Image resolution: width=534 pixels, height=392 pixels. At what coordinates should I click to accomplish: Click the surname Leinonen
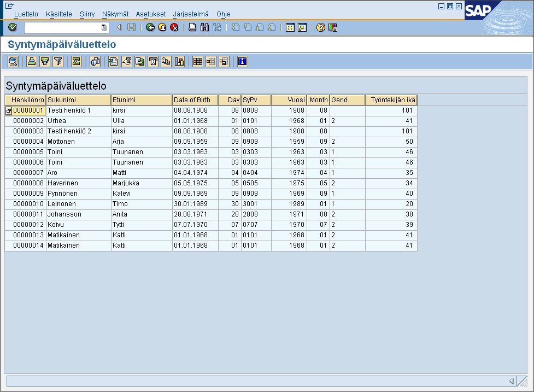click(x=62, y=204)
